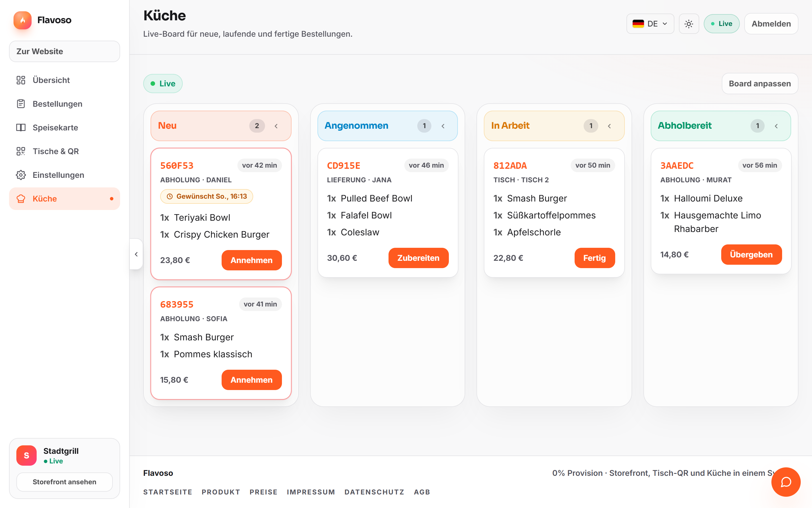Image resolution: width=812 pixels, height=508 pixels.
Task: Click the Speisekarte book icon
Action: 21,127
